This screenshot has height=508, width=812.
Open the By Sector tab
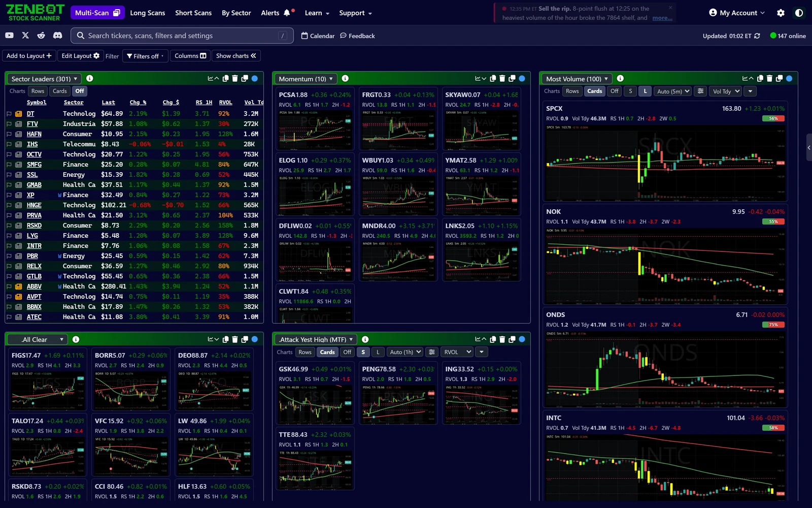(x=236, y=13)
